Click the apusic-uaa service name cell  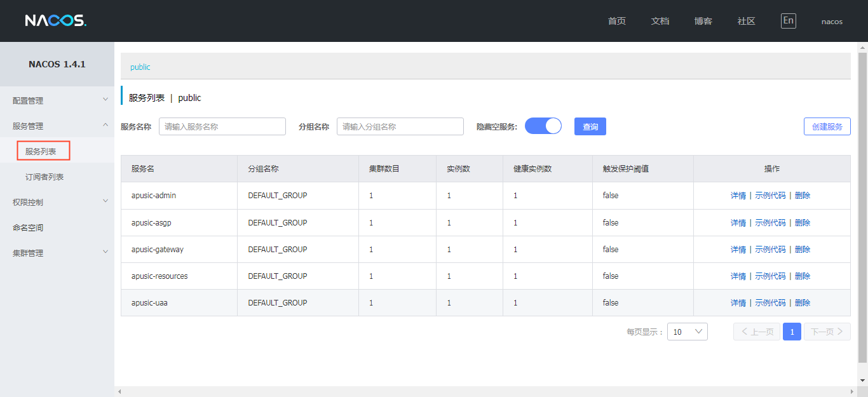179,303
